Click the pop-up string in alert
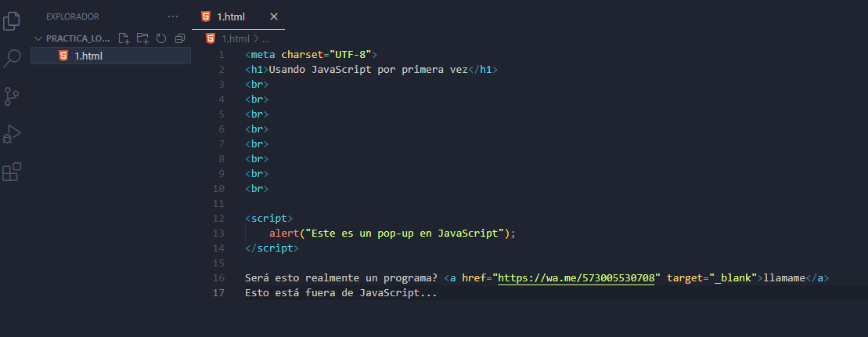The height and width of the screenshot is (337, 868). click(405, 234)
